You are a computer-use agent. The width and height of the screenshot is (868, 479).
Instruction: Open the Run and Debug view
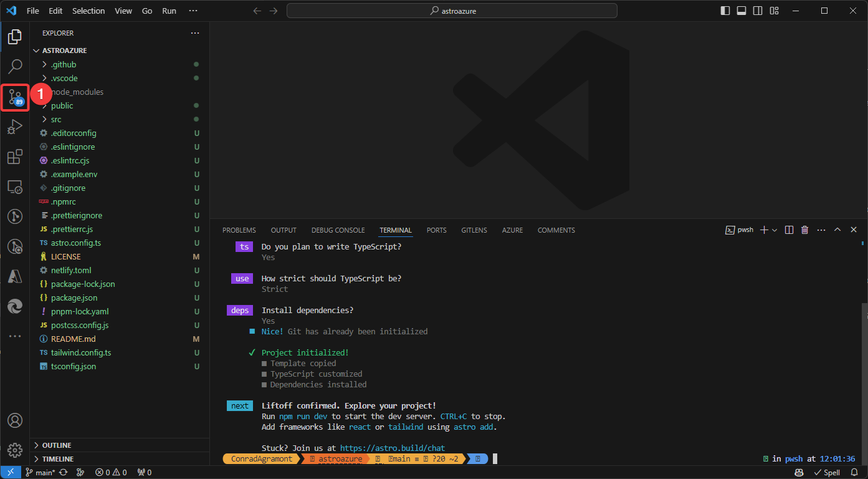tap(15, 127)
